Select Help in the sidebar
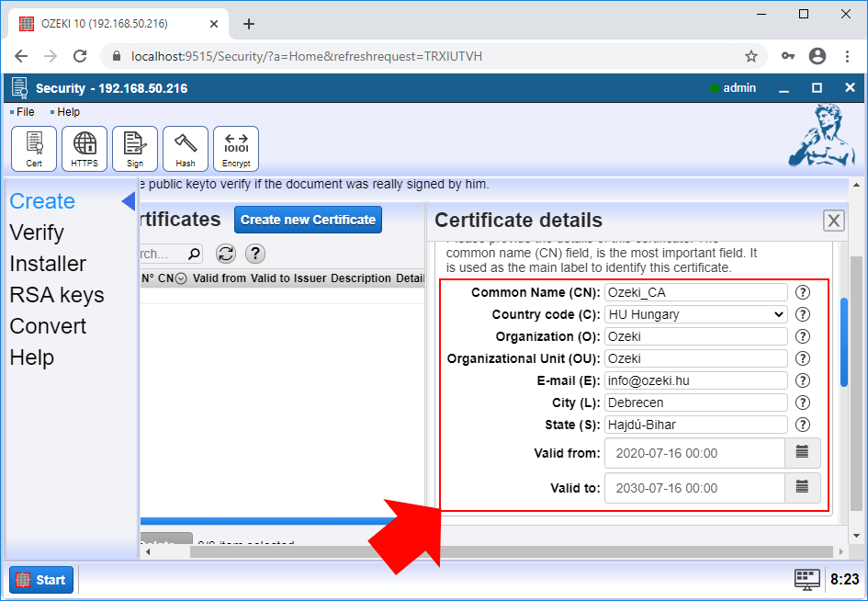Screen dimensions: 868x601 pyautogui.click(x=31, y=357)
